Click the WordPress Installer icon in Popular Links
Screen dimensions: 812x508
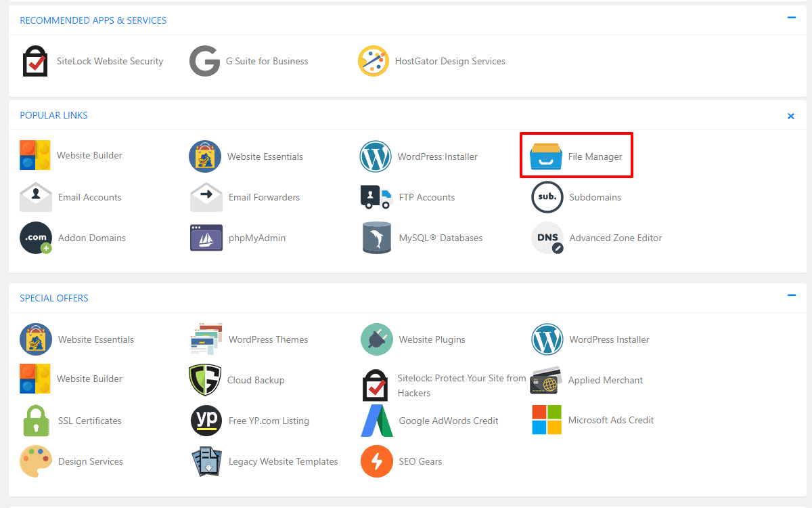pyautogui.click(x=376, y=156)
